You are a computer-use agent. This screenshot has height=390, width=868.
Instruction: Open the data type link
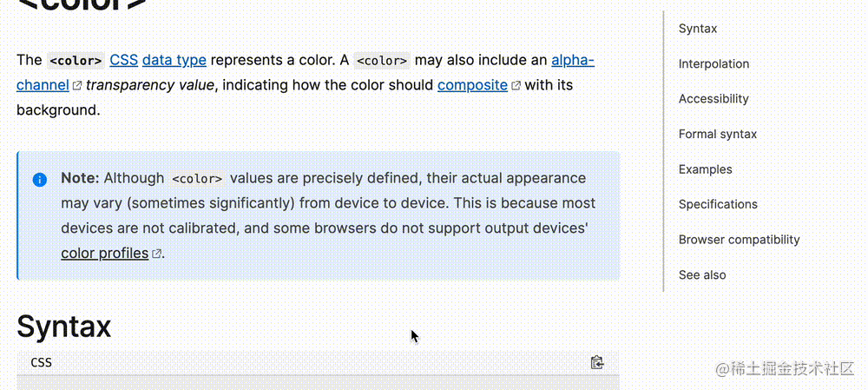[174, 60]
